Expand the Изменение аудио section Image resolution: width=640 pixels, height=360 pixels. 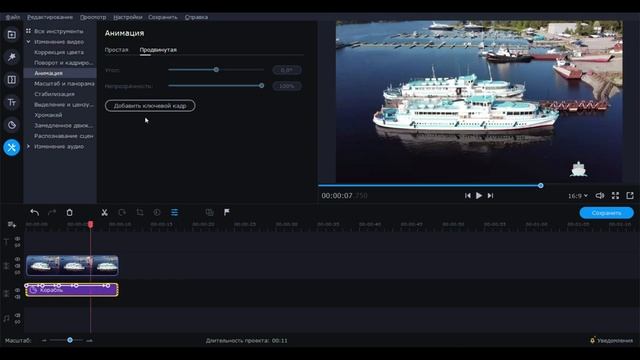pyautogui.click(x=28, y=146)
